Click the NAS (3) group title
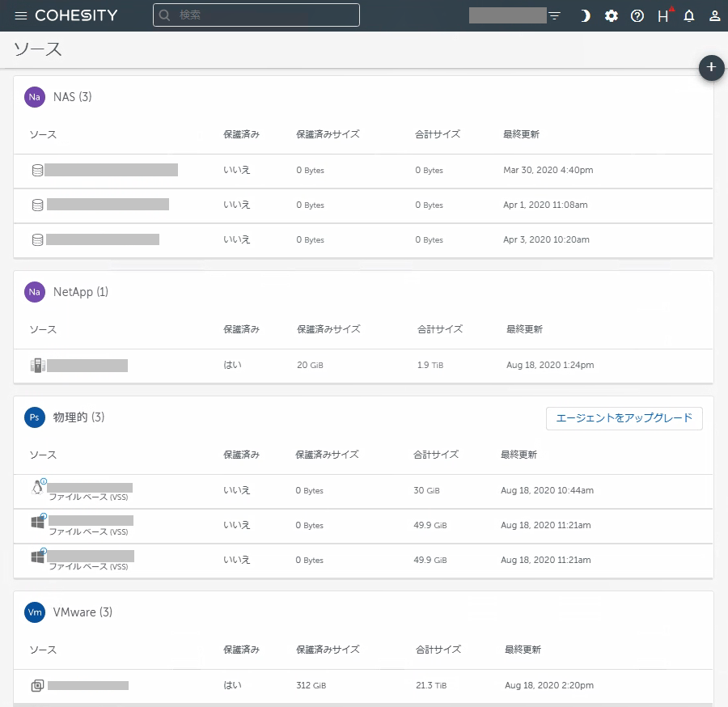The image size is (728, 707). (73, 97)
